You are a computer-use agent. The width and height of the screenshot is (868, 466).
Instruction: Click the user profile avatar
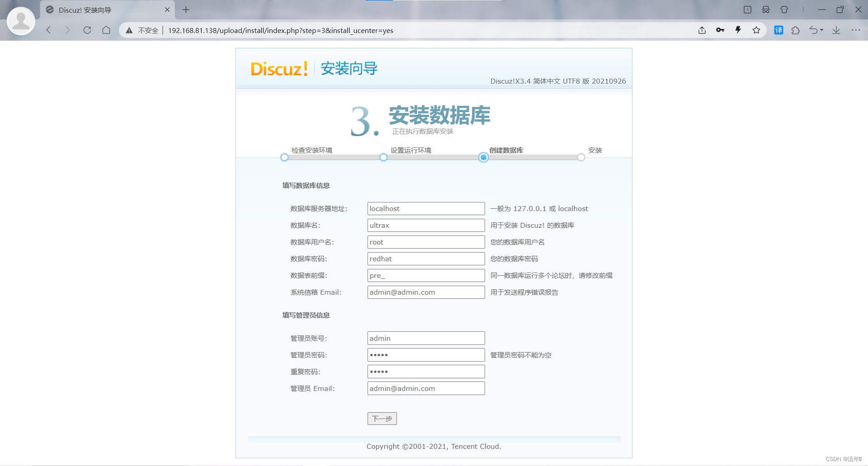click(x=21, y=21)
